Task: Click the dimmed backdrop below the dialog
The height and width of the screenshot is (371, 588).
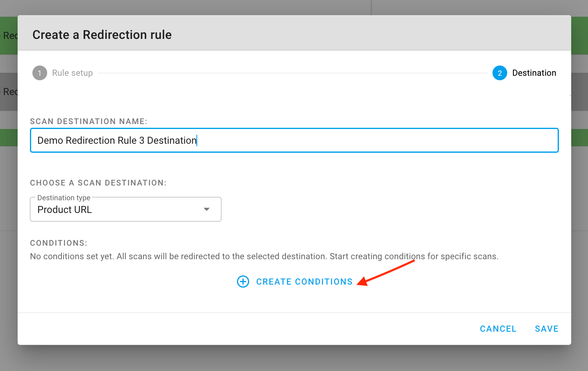Action: tap(294, 359)
